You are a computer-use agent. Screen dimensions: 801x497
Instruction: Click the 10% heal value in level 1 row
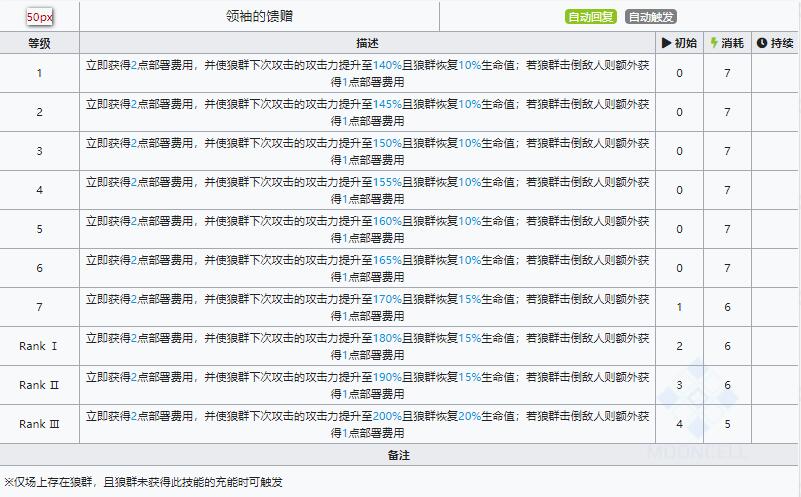[x=469, y=65]
